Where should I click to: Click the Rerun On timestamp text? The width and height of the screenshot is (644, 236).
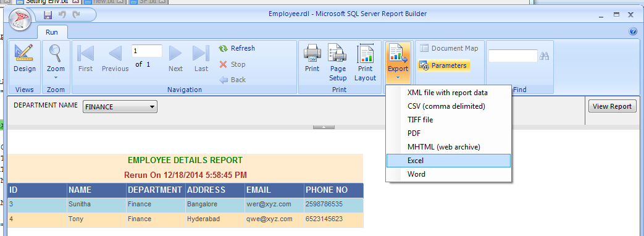185,175
